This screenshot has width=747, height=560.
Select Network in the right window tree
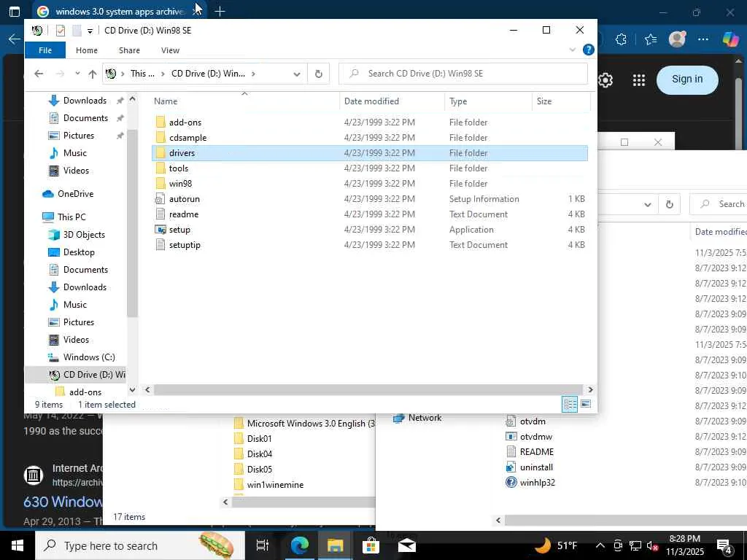[417, 418]
